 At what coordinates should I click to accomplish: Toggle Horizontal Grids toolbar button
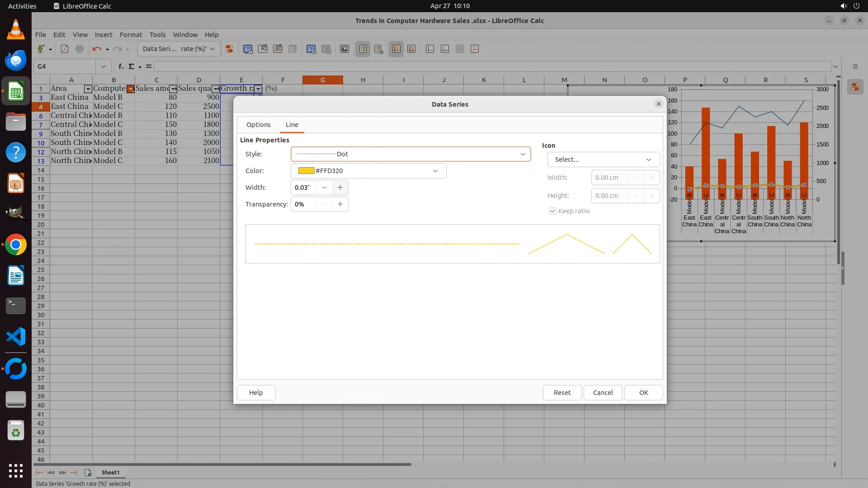[x=396, y=49]
